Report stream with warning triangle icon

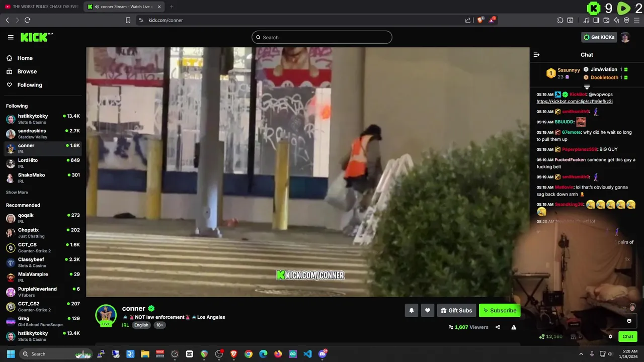pos(514,327)
